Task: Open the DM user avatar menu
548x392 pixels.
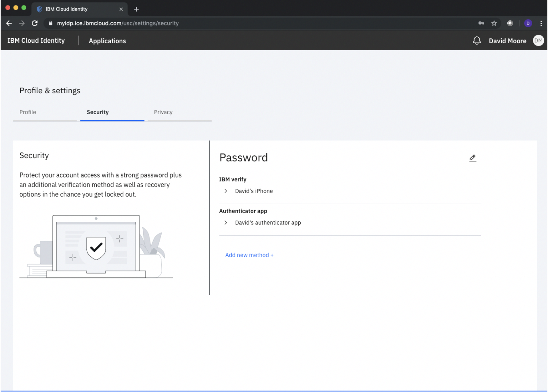Action: click(x=538, y=41)
